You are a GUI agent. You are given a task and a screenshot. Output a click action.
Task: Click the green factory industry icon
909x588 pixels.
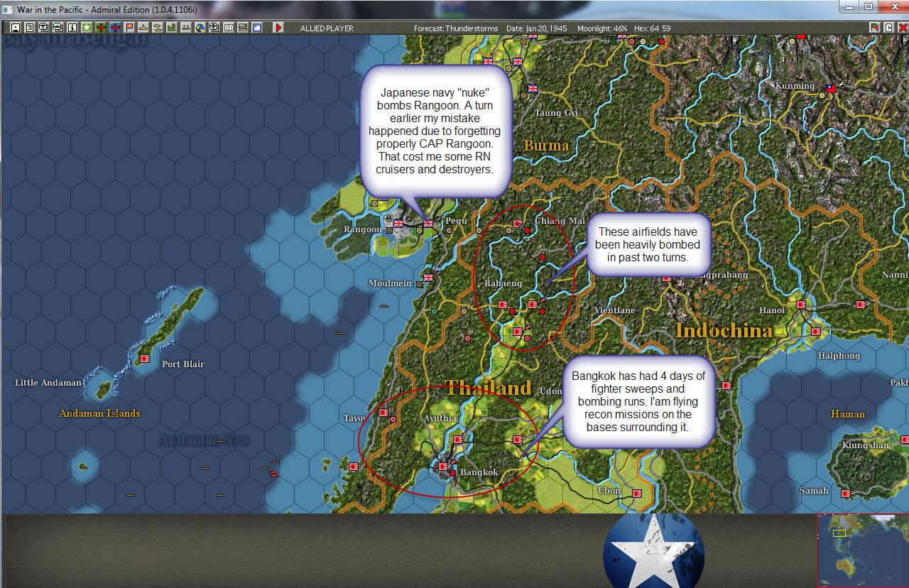(171, 28)
